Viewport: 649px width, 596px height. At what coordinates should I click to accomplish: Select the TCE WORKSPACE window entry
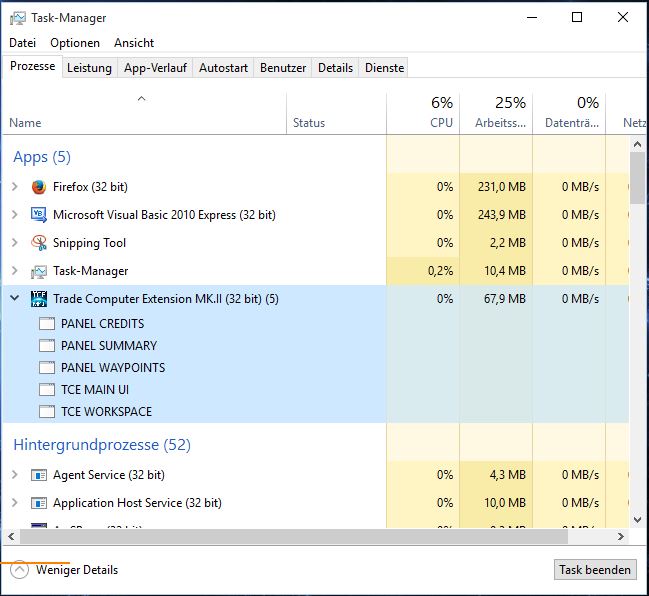point(106,411)
